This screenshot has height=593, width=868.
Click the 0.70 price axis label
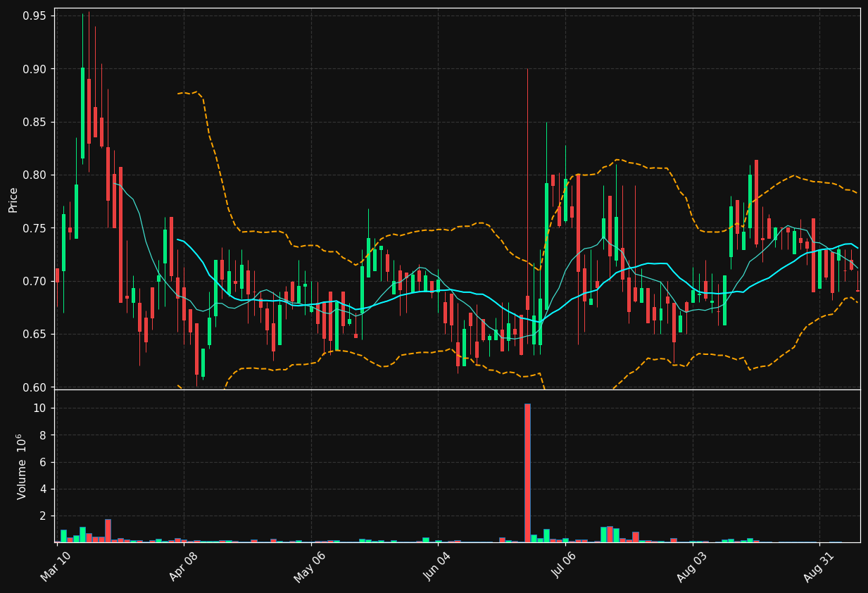(35, 281)
